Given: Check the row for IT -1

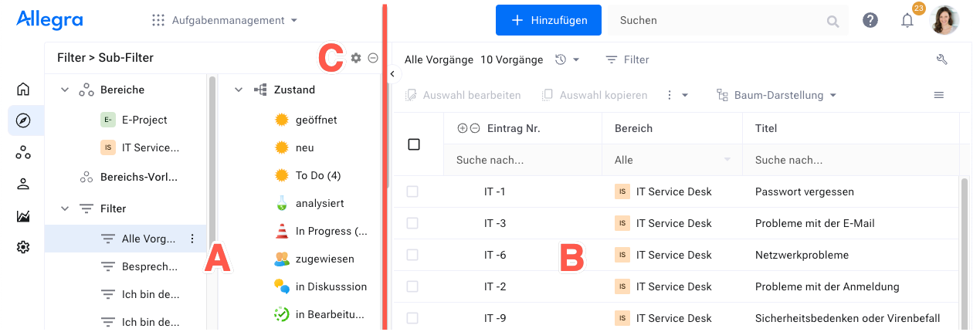Looking at the screenshot, I should (x=412, y=191).
